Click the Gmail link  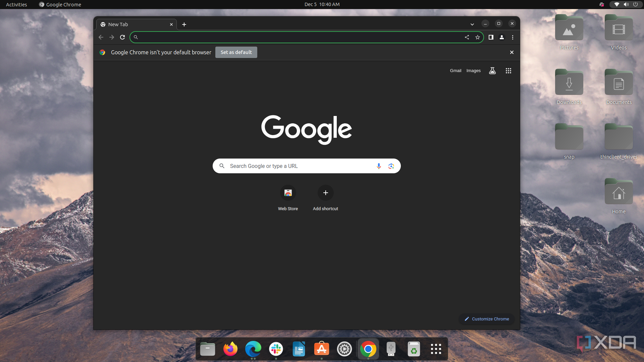pyautogui.click(x=455, y=70)
